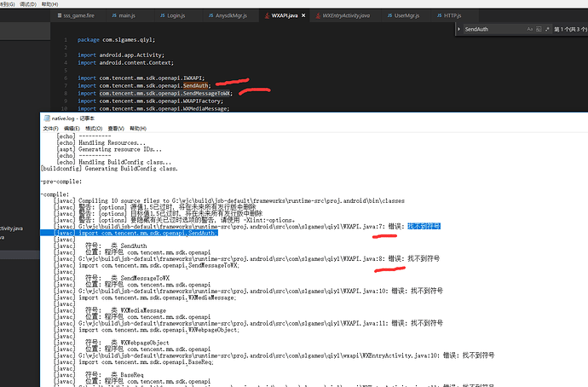The width and height of the screenshot is (588, 387).
Task: Expand the replace field arrow in find widget
Action: click(x=458, y=29)
